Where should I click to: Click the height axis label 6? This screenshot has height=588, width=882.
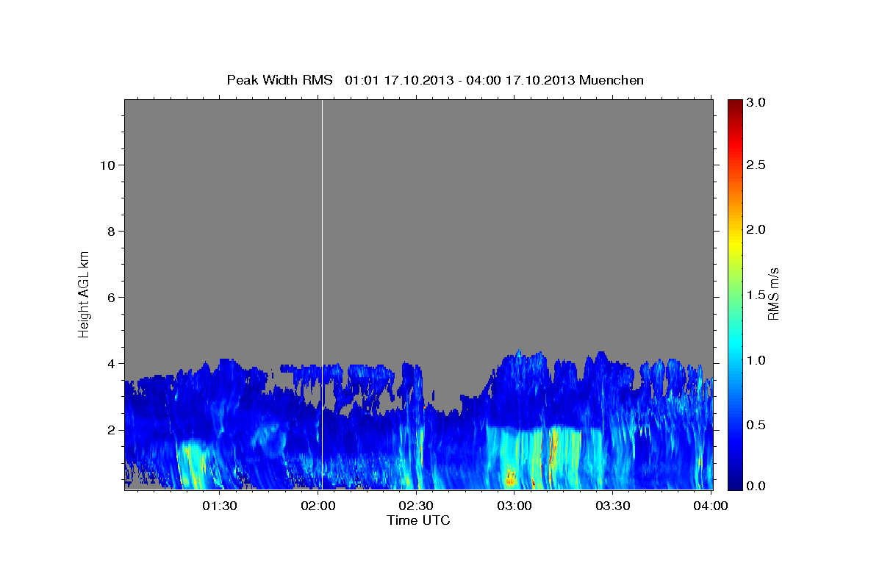110,297
